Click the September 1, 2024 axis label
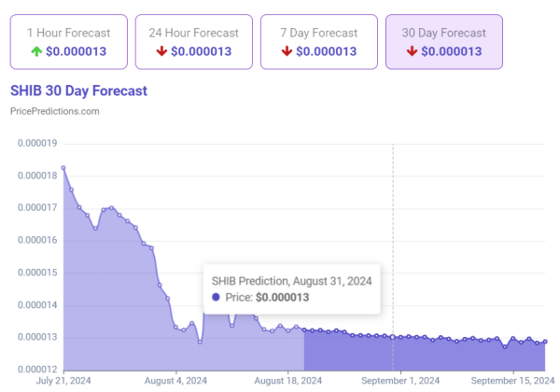 (x=400, y=381)
